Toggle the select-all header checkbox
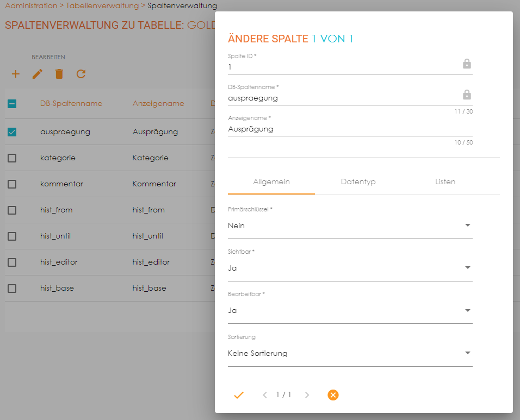Screen dimensions: 520x420 click(x=12, y=103)
